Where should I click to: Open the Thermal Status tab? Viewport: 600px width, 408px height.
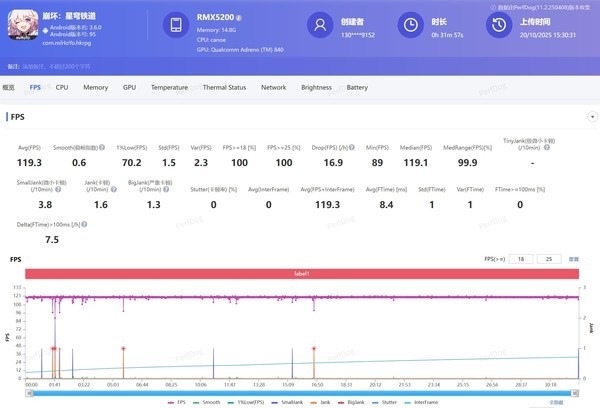[x=224, y=88]
